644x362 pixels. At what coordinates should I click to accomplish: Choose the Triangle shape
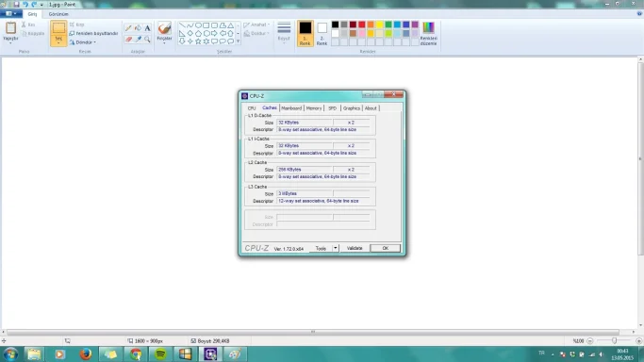pyautogui.click(x=230, y=25)
